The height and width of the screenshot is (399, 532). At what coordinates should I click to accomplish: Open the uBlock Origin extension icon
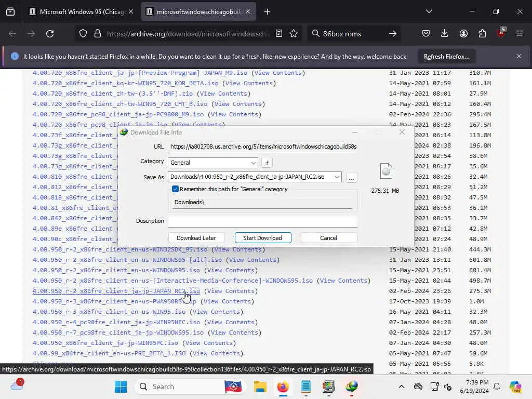pyautogui.click(x=501, y=33)
